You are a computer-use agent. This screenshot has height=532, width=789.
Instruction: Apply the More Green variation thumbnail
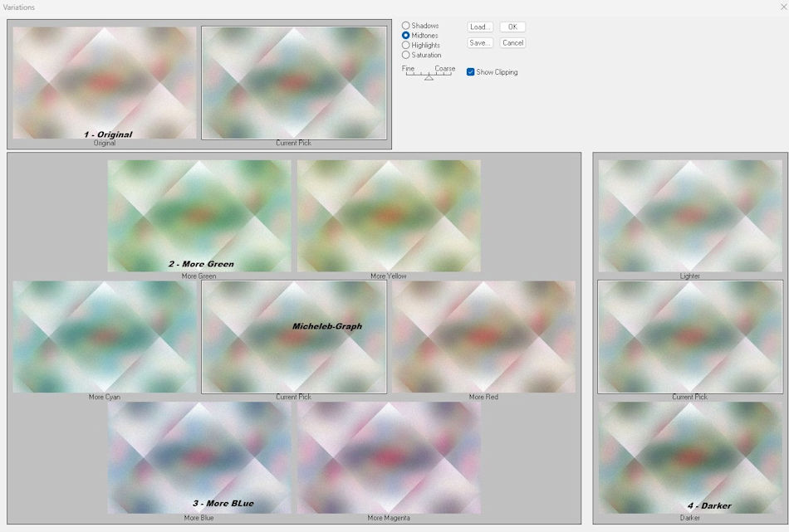(199, 216)
